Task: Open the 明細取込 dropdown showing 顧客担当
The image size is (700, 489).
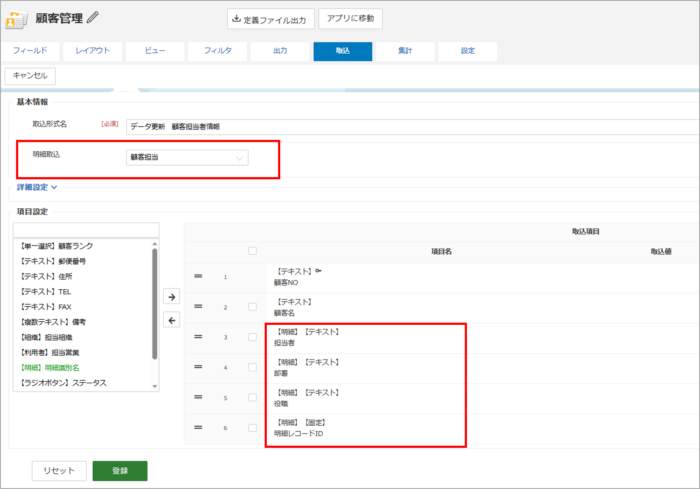Action: coord(187,158)
